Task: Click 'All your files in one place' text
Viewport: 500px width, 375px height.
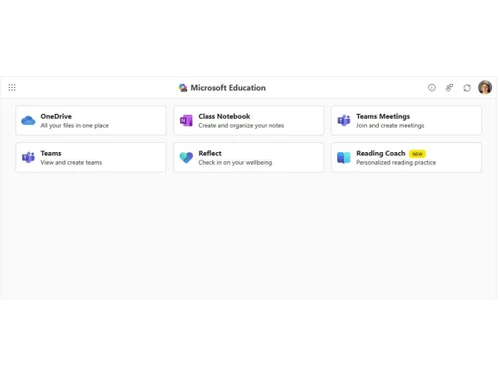Action: tap(75, 126)
